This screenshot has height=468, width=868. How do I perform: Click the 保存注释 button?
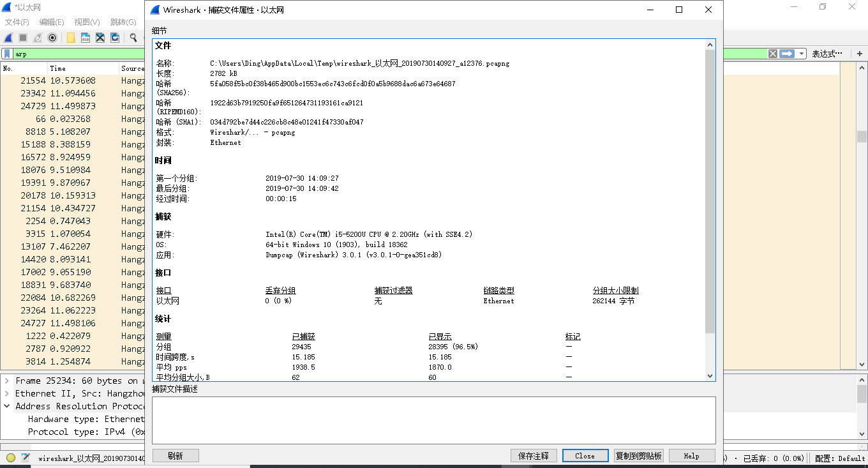[534, 456]
